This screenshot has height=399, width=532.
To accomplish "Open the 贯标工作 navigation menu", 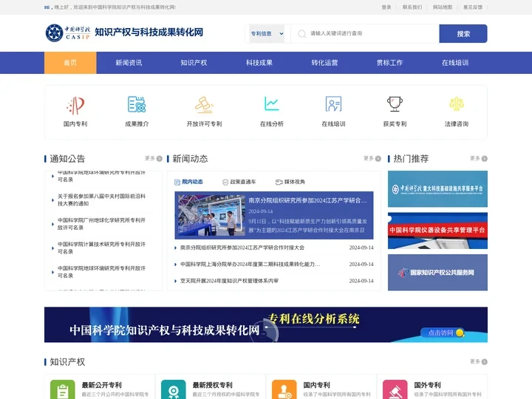I will tap(389, 63).
